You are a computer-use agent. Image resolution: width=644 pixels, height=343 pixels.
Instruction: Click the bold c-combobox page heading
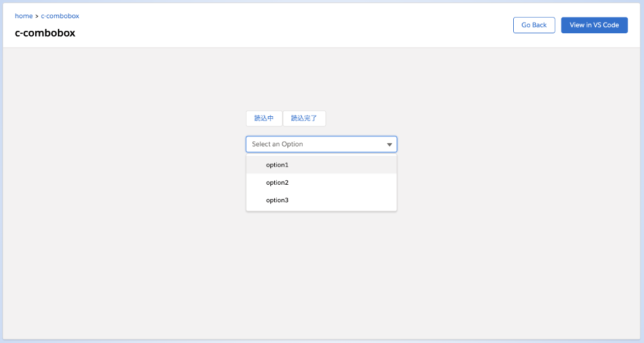click(x=45, y=33)
